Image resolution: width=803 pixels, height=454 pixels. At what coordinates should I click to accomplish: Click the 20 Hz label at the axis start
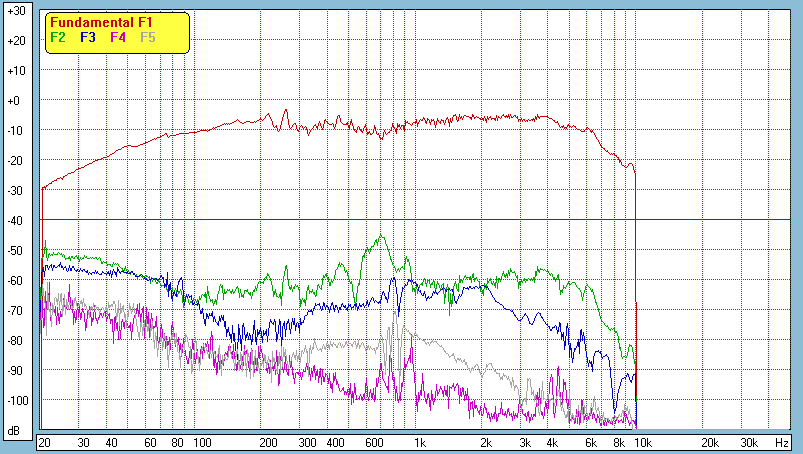[x=44, y=442]
